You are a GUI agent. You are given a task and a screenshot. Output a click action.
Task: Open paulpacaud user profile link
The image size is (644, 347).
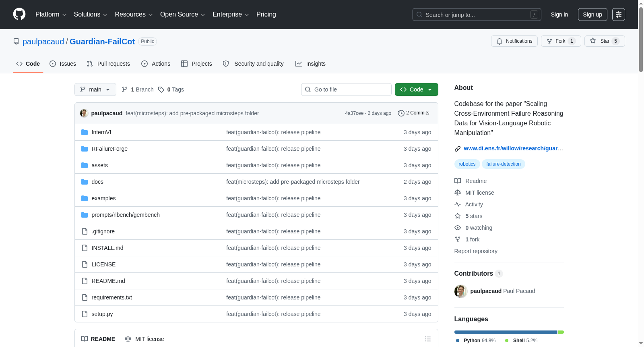pyautogui.click(x=43, y=42)
